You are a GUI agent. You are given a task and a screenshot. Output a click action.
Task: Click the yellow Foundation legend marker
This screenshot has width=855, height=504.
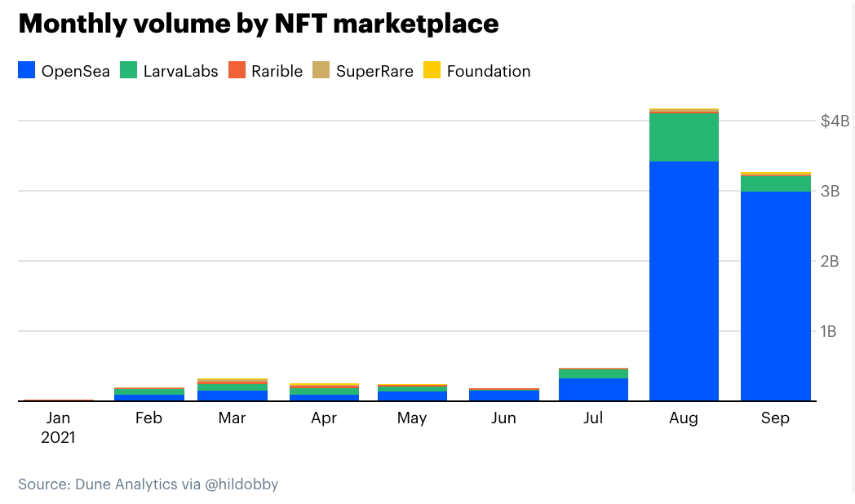pos(430,71)
